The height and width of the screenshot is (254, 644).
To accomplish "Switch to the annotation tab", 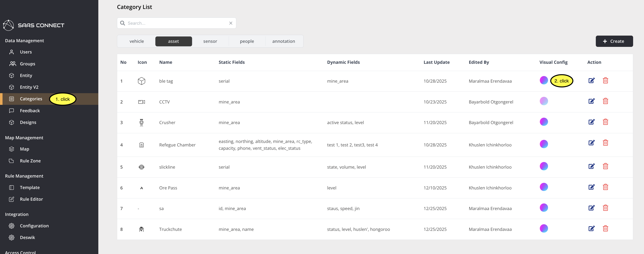I will coord(284,41).
